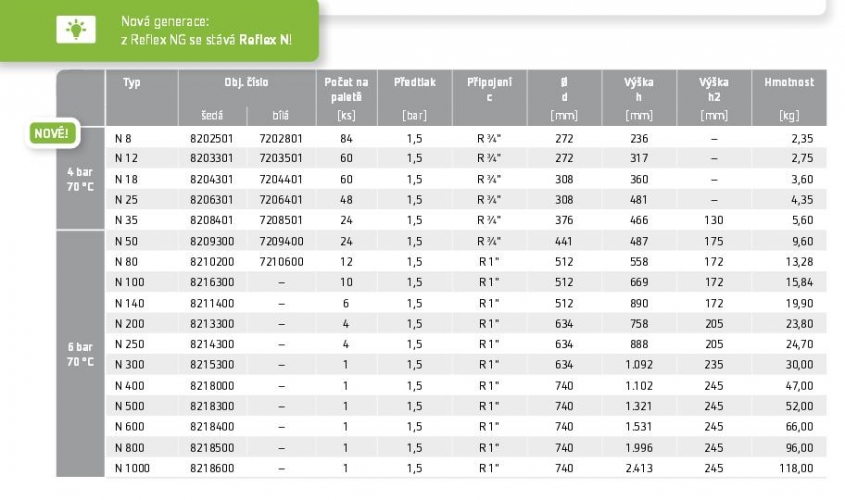Select type cell 'N 500'
This screenshot has width=845, height=500.
point(129,406)
